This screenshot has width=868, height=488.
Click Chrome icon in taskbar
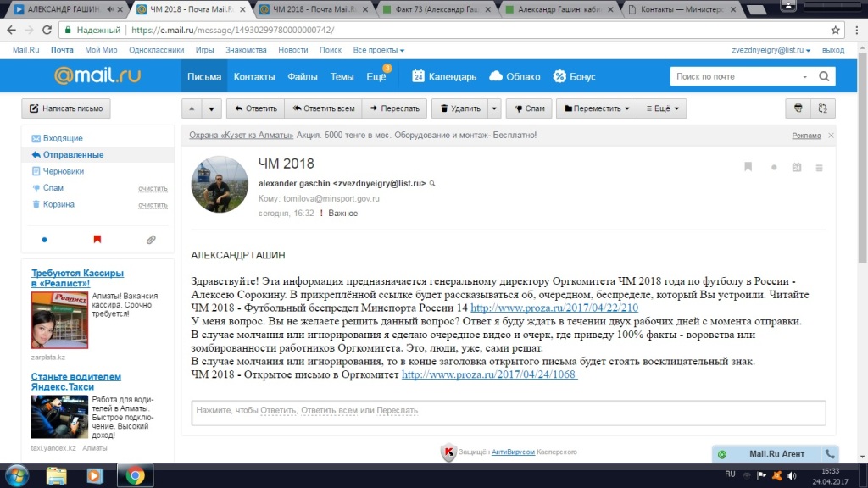click(135, 476)
